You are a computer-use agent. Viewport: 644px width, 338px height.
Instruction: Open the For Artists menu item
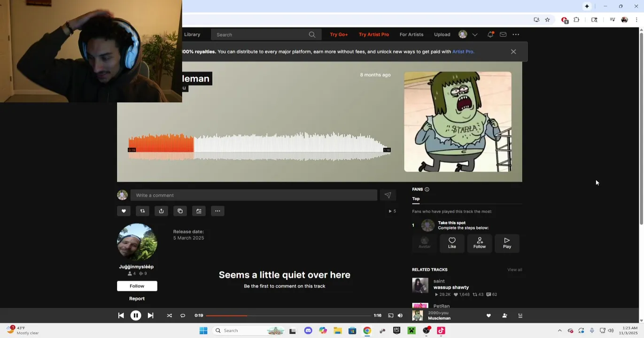411,34
